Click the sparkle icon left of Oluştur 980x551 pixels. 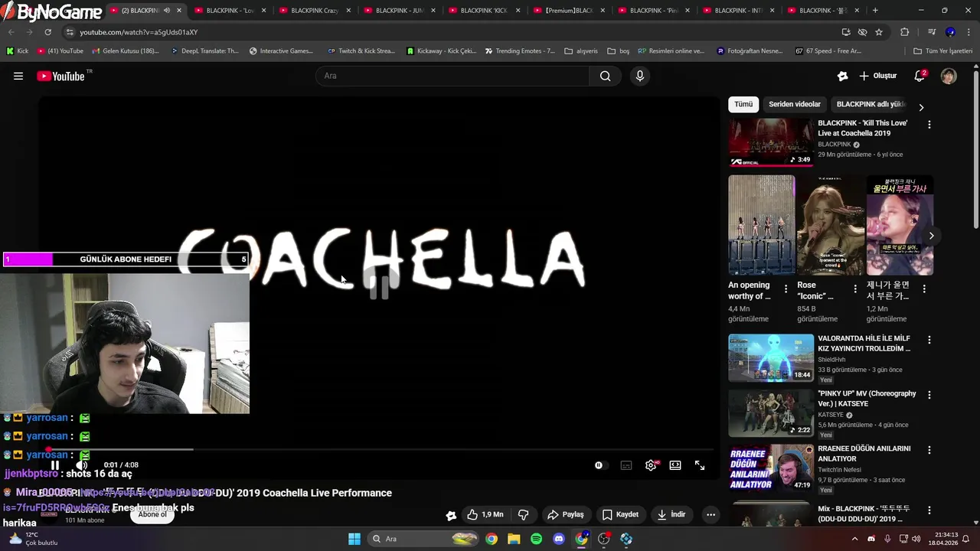pyautogui.click(x=842, y=76)
